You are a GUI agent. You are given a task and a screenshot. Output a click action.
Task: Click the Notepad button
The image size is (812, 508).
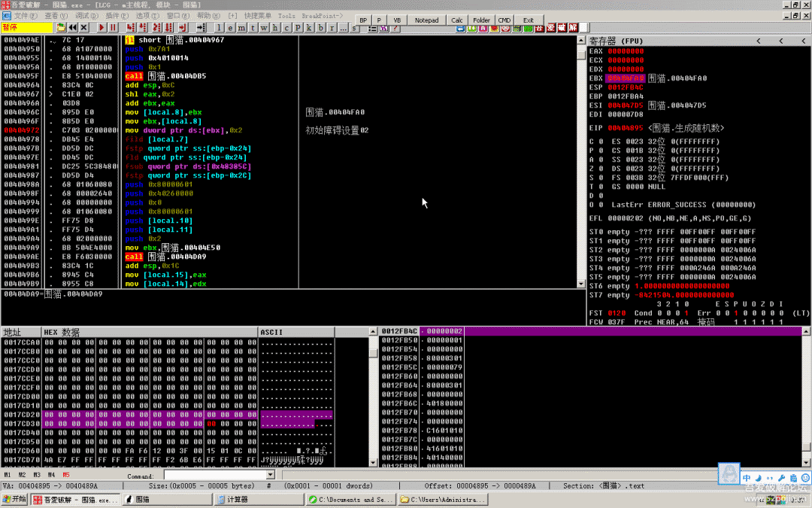(x=426, y=20)
